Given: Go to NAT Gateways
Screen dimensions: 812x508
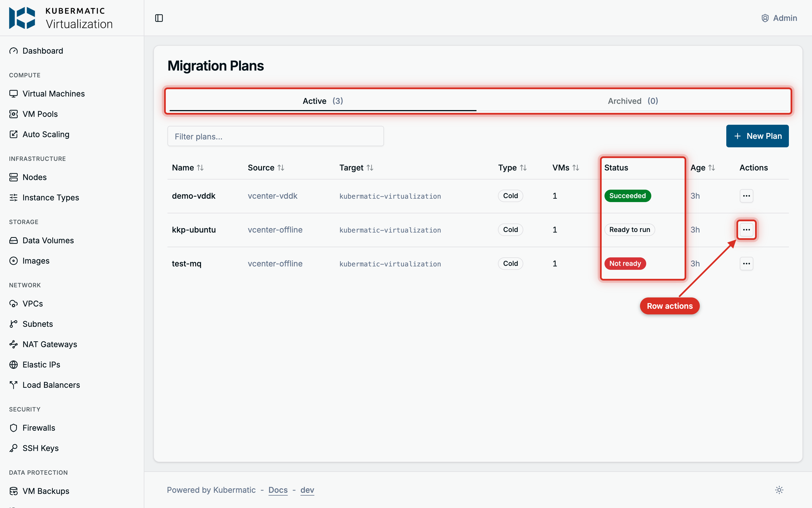Looking at the screenshot, I should tap(43, 344).
